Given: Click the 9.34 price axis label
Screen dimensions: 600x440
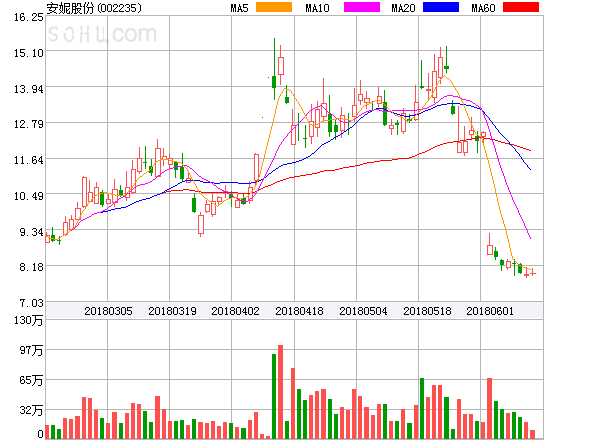Looking at the screenshot, I should click(x=31, y=232).
